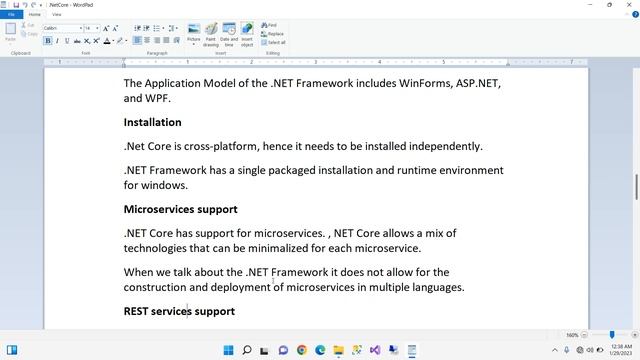This screenshot has height=360, width=640.
Task: Start a bulleted list
Action: coord(156,28)
